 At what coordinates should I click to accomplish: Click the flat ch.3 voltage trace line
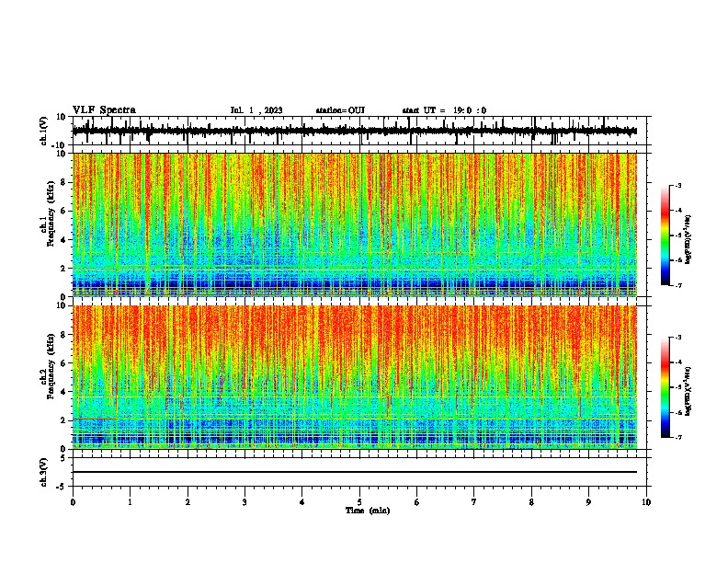355,472
